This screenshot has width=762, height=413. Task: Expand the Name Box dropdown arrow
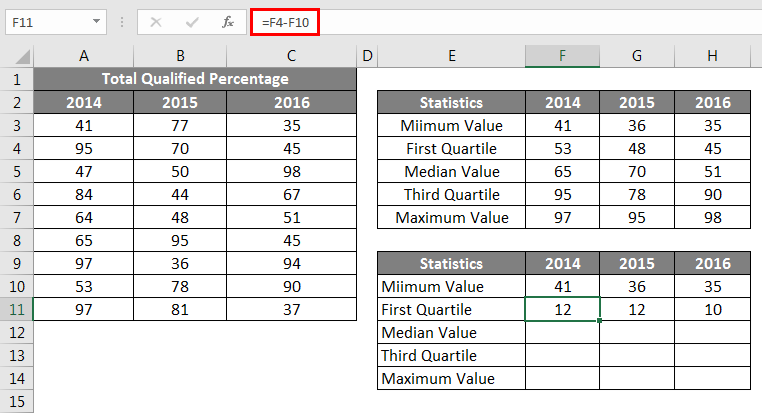pos(96,22)
